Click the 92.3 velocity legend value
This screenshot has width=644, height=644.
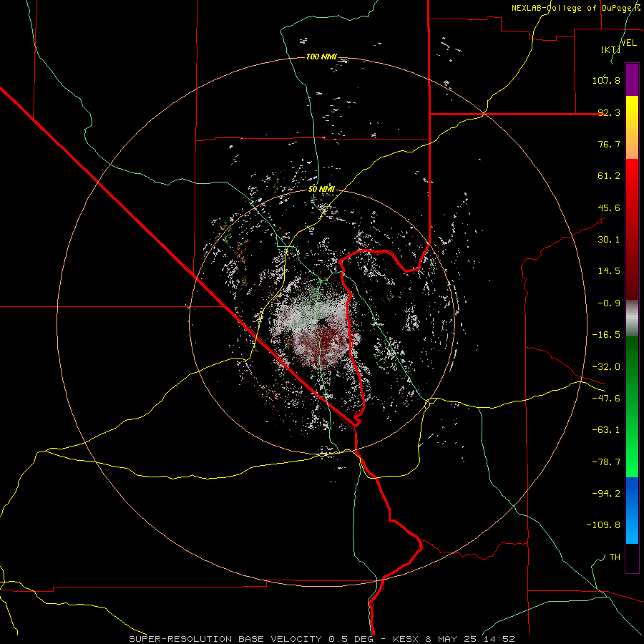click(x=609, y=112)
